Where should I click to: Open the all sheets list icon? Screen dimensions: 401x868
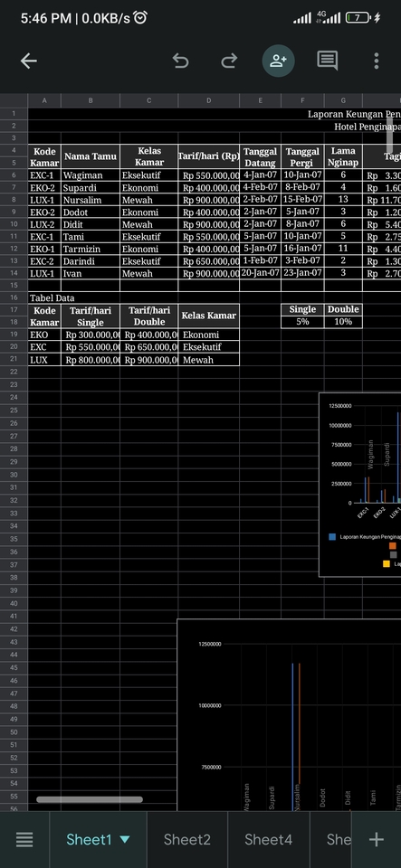[24, 840]
